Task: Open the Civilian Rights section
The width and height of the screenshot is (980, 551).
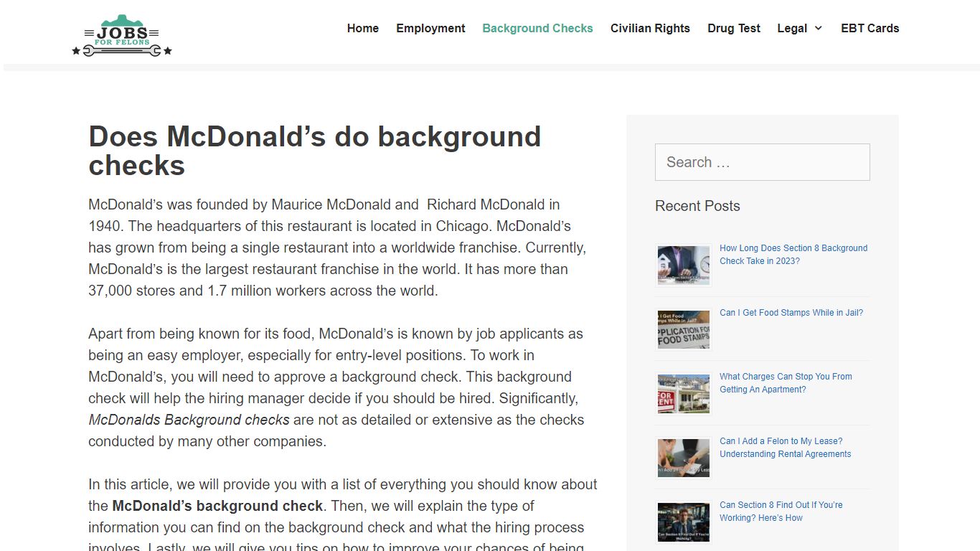Action: pyautogui.click(x=650, y=28)
